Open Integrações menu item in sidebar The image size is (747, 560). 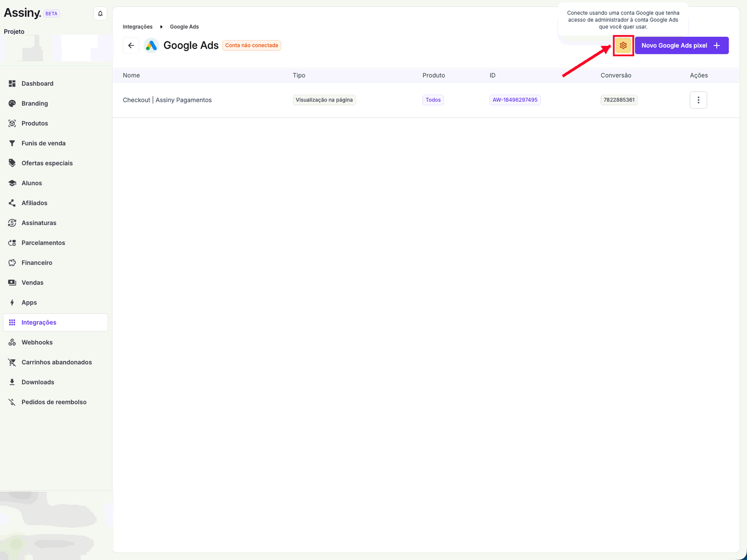click(x=55, y=322)
